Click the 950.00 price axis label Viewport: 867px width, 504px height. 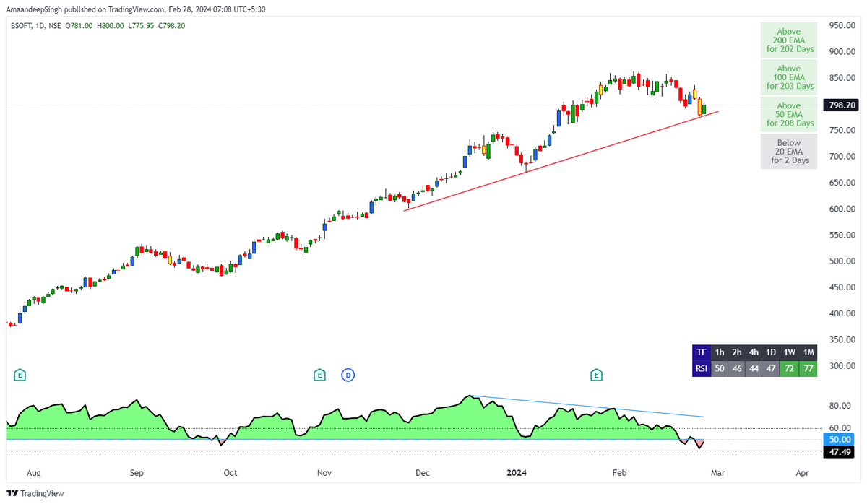[x=842, y=26]
